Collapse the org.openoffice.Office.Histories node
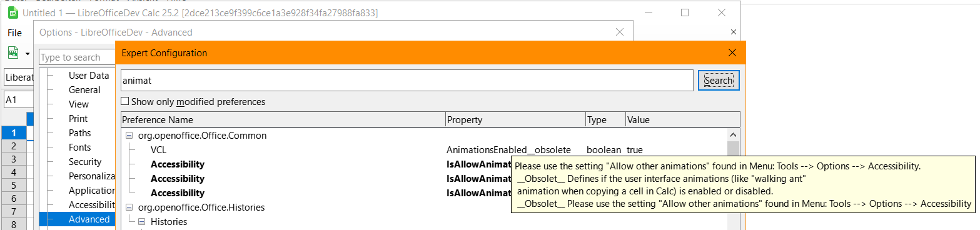Screen dimensions: 980x230 coord(129,207)
